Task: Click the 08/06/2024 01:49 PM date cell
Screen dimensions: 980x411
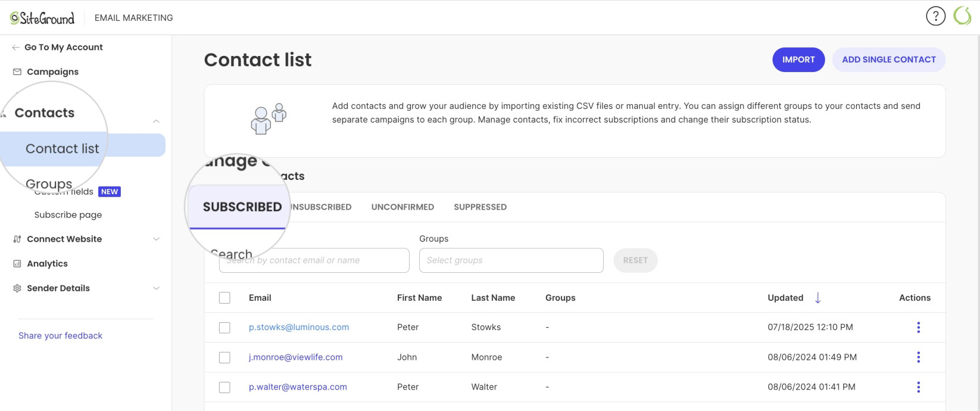Action: click(x=812, y=357)
